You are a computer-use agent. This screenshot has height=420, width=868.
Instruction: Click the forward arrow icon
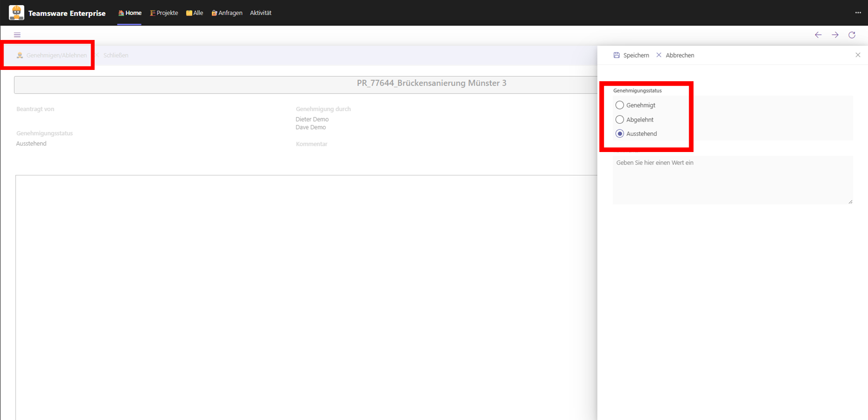(x=835, y=35)
